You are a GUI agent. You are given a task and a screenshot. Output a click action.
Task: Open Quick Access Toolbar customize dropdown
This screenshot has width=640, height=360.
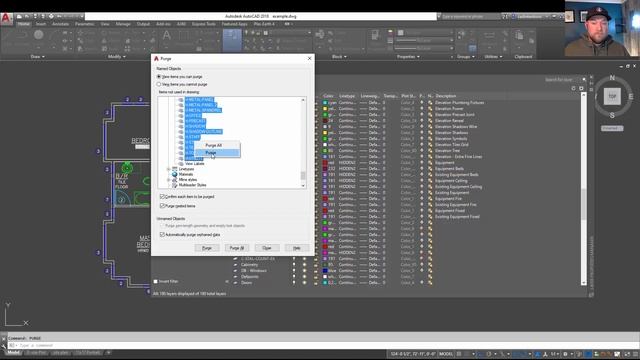click(82, 16)
